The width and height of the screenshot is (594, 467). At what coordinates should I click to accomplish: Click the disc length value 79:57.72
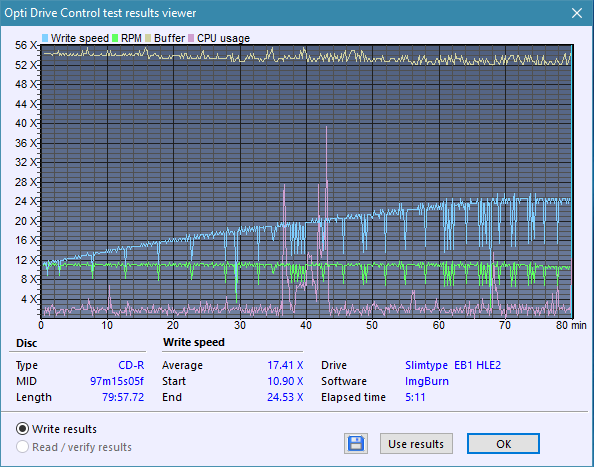(x=123, y=397)
